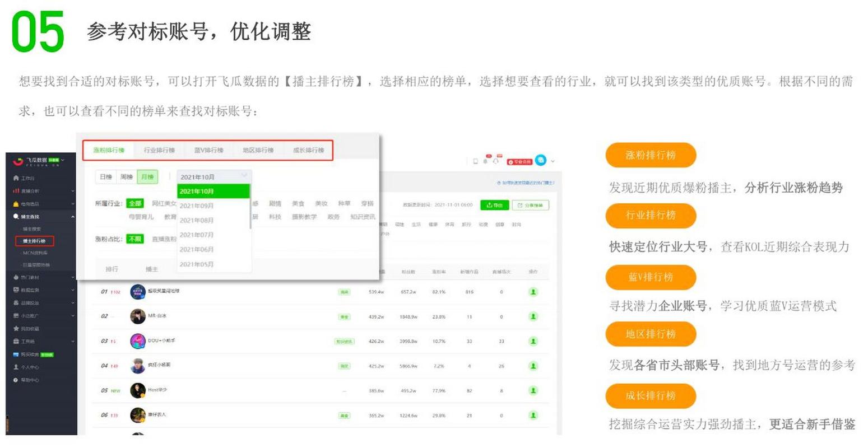This screenshot has width=868, height=448.
Task: Click orange 地区排行榜 pill button
Action: point(651,334)
